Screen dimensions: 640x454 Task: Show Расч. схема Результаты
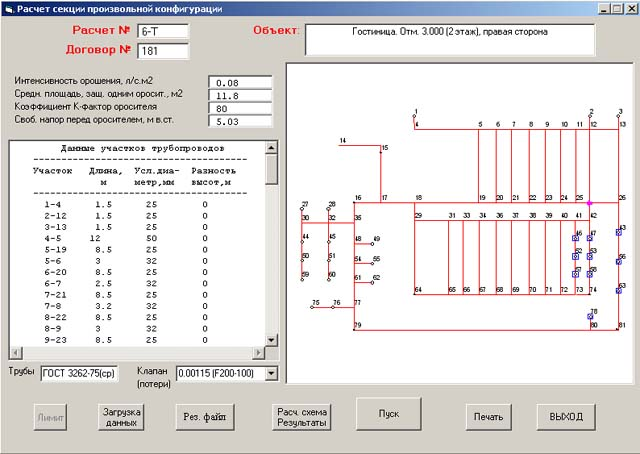pos(302,416)
